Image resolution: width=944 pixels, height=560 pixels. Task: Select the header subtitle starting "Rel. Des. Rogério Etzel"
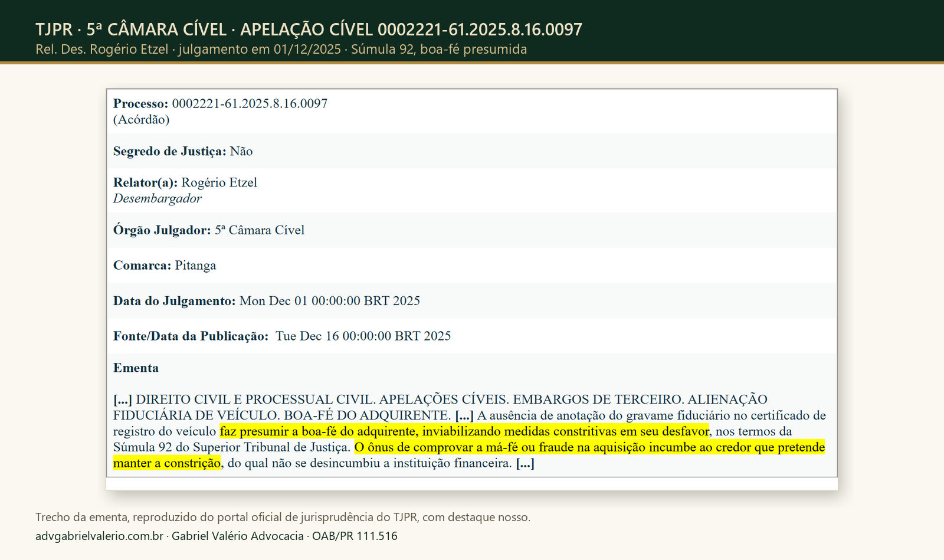pyautogui.click(x=281, y=50)
